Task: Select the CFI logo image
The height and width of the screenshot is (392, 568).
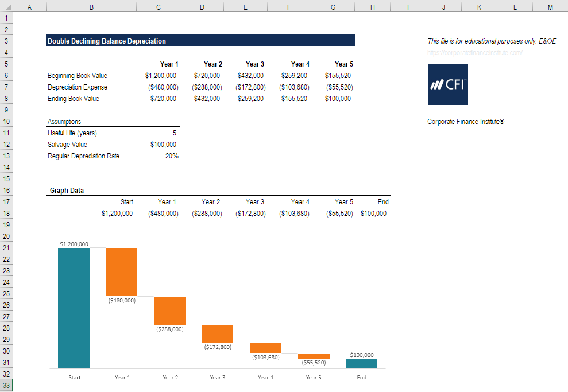Action: [x=447, y=84]
